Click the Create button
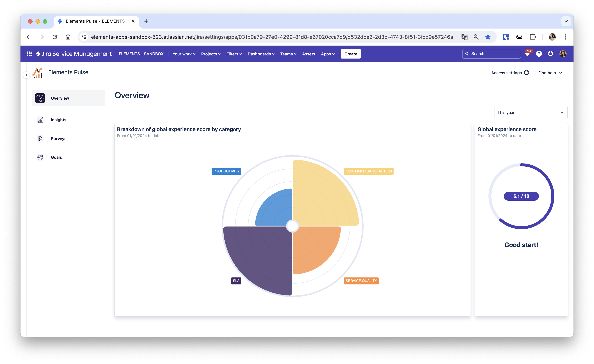The image size is (594, 364). point(351,54)
